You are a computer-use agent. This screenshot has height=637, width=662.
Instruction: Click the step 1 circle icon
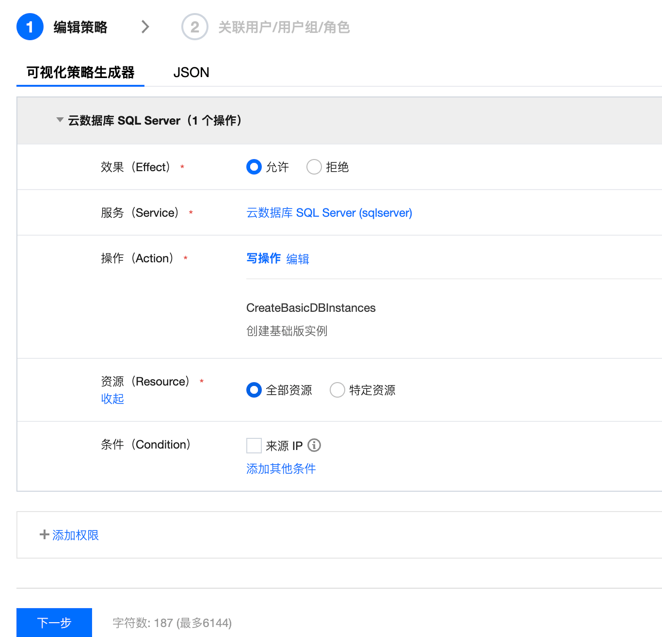coord(30,27)
